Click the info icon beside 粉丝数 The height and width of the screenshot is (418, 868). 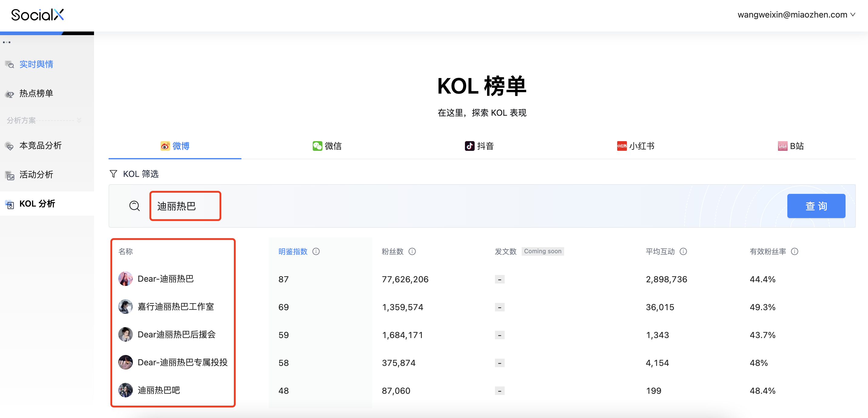pos(412,251)
